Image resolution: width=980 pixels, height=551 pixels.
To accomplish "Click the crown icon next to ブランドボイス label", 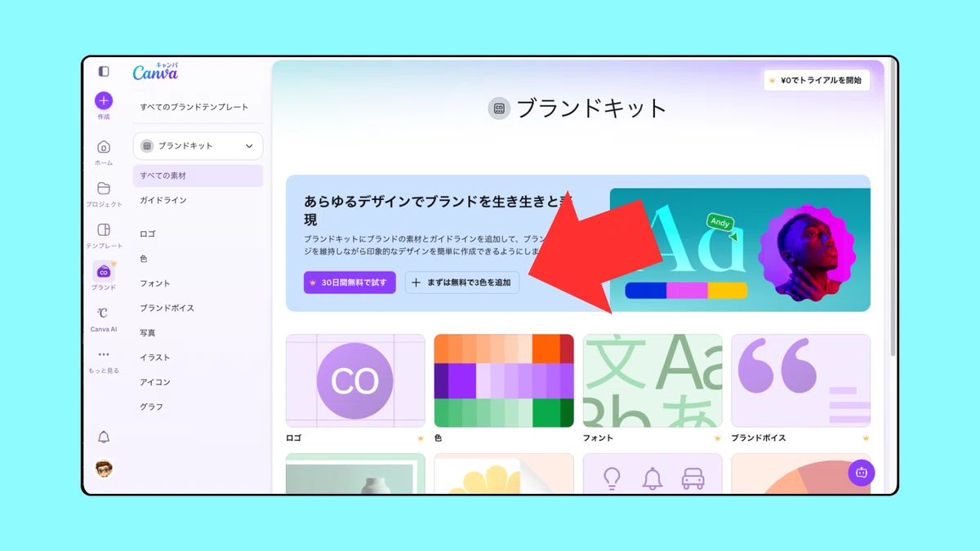I will (866, 438).
